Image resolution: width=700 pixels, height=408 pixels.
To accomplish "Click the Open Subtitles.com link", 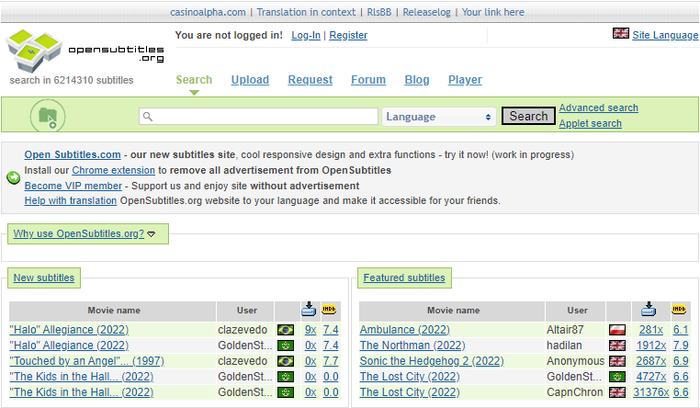I will pos(72,154).
